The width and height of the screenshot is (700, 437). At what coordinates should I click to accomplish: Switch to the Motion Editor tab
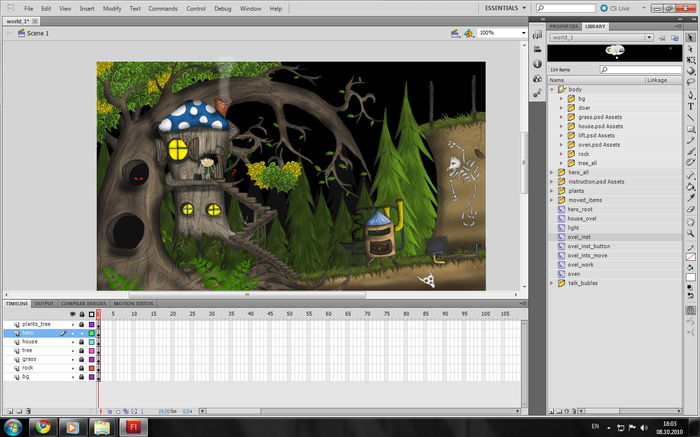point(132,303)
